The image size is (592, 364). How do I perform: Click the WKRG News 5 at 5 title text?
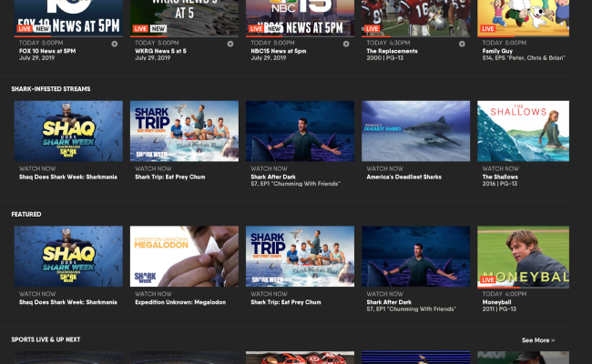[x=160, y=51]
